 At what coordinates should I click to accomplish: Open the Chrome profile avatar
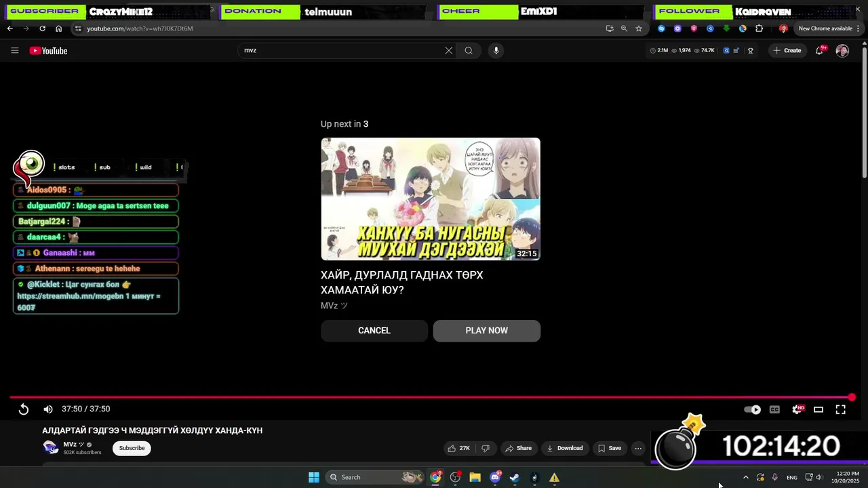click(x=783, y=28)
